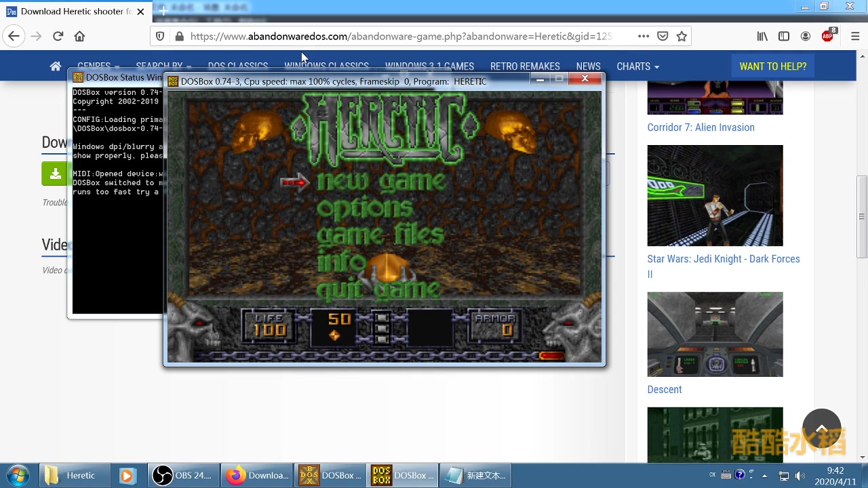Open the 新建文本 notepad taskbar item
Screen dimensions: 868x488
[476, 475]
